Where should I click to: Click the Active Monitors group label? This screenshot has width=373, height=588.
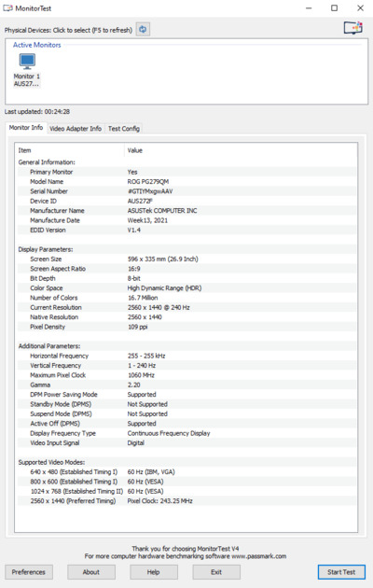[x=36, y=45]
